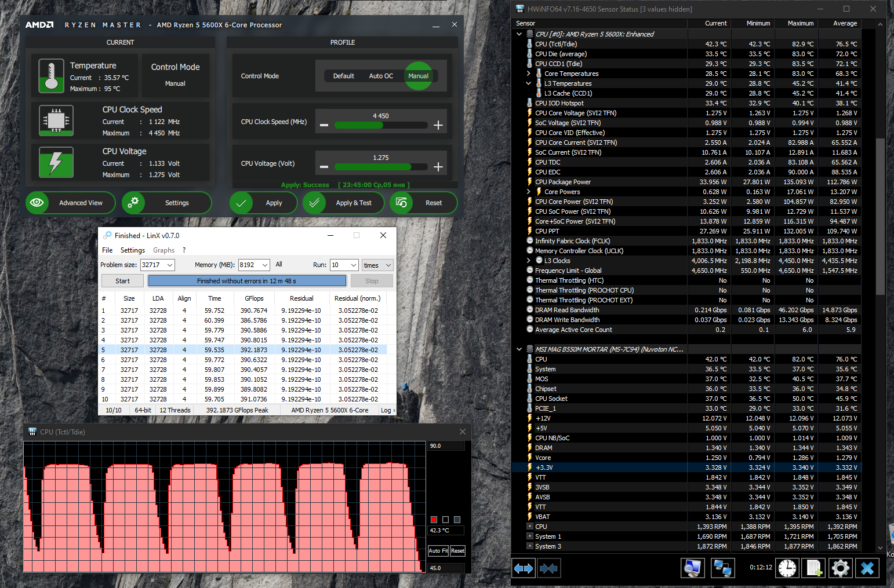This screenshot has width=894, height=588.
Task: Click the networked computers icon in HWiNFO
Action: [x=722, y=568]
